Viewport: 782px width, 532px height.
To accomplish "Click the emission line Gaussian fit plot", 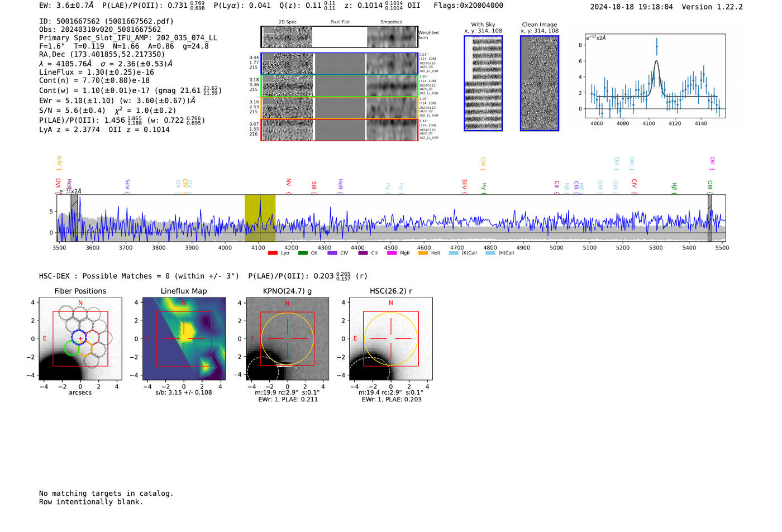I will click(x=655, y=75).
